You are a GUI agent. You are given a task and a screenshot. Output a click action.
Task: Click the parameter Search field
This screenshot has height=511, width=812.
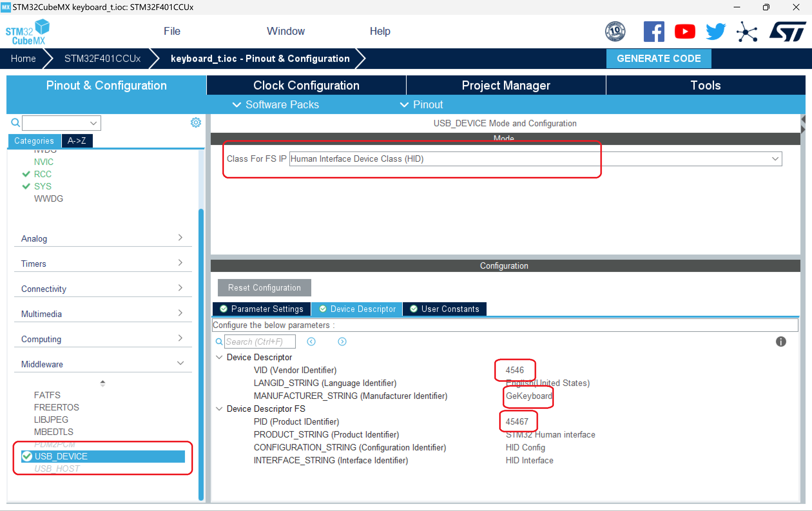coord(260,342)
